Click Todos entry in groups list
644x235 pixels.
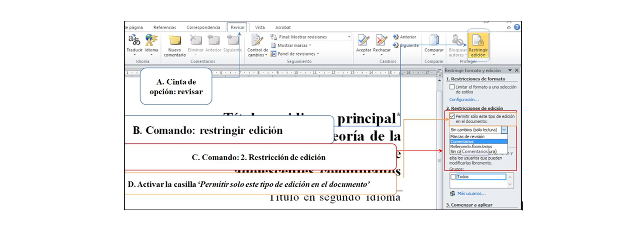pyautogui.click(x=481, y=177)
